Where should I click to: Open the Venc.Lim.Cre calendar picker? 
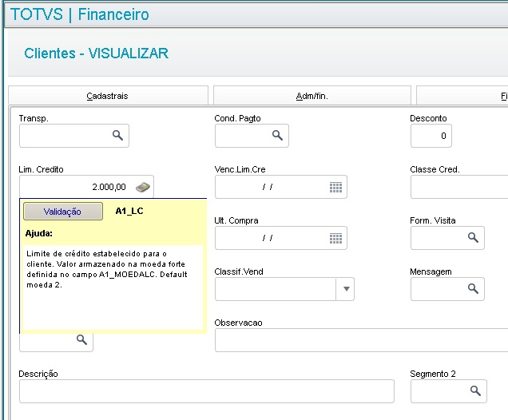(335, 187)
